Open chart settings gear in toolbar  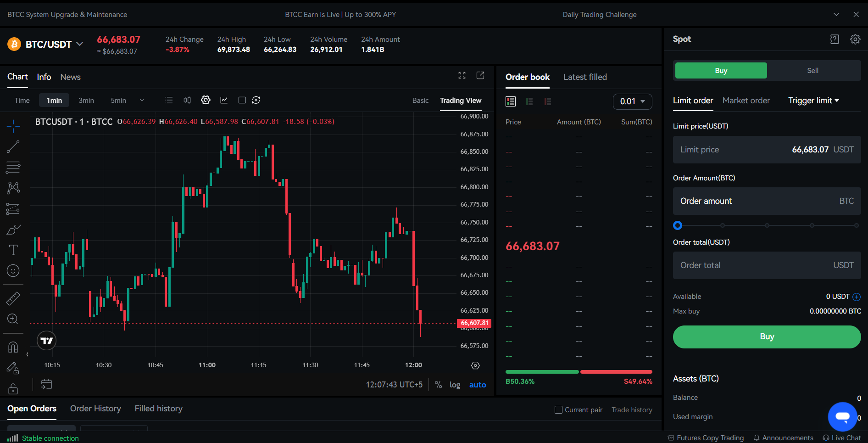206,100
